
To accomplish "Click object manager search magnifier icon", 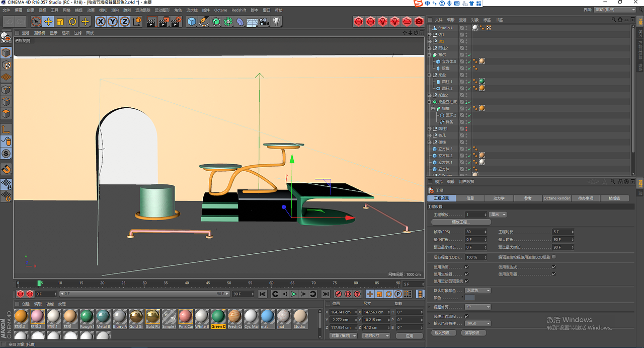I will (614, 20).
